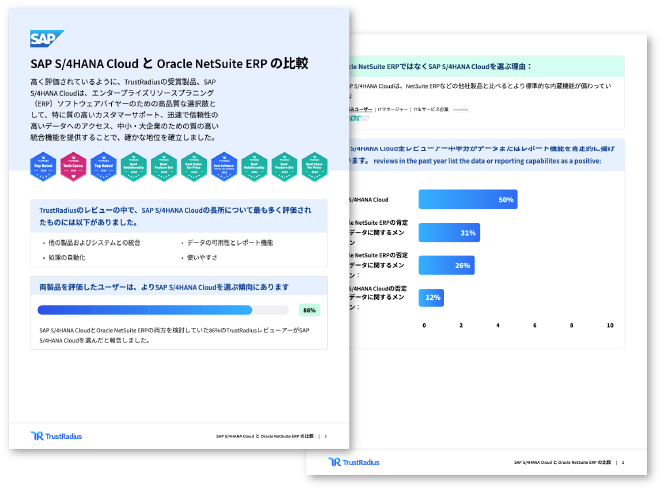
Task: Click the last green badge in the row
Action: [315, 167]
